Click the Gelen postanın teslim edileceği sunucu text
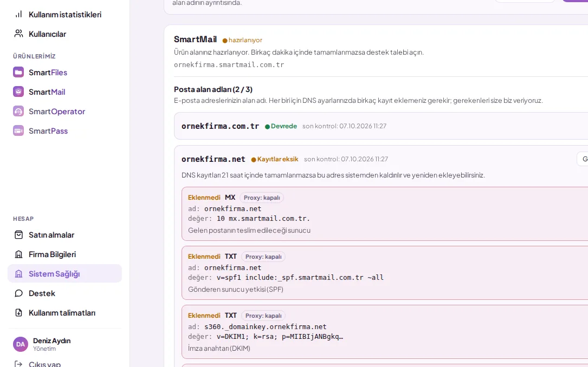Screen dimensions: 588x367 [249, 230]
